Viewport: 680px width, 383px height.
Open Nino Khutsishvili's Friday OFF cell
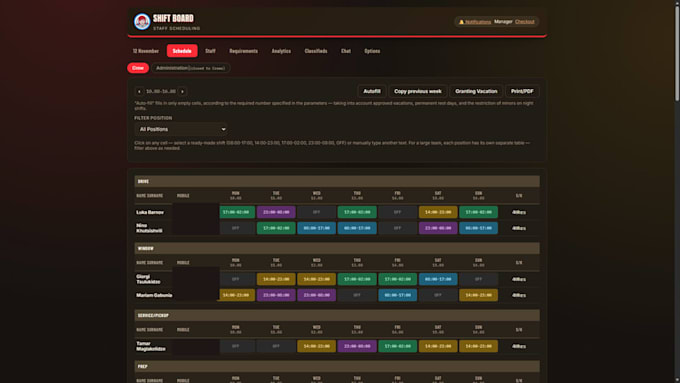point(397,228)
